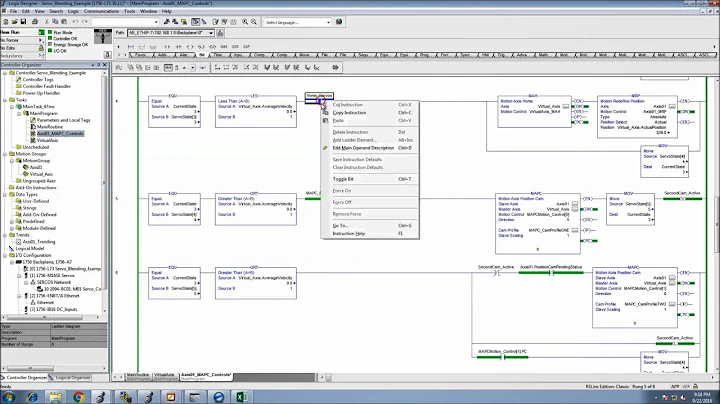Insert a new rung from instruction bar

pos(131,46)
